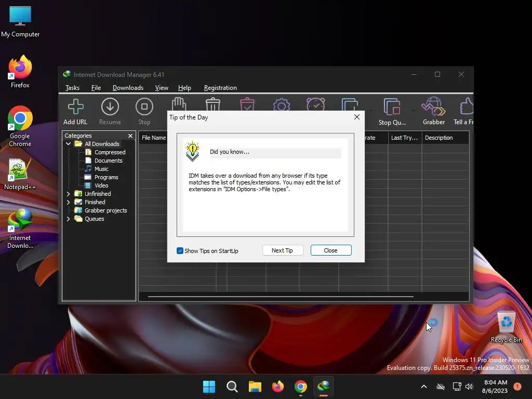This screenshot has height=399, width=532.
Task: Click the Delete Completed pink trash icon
Action: (247, 104)
